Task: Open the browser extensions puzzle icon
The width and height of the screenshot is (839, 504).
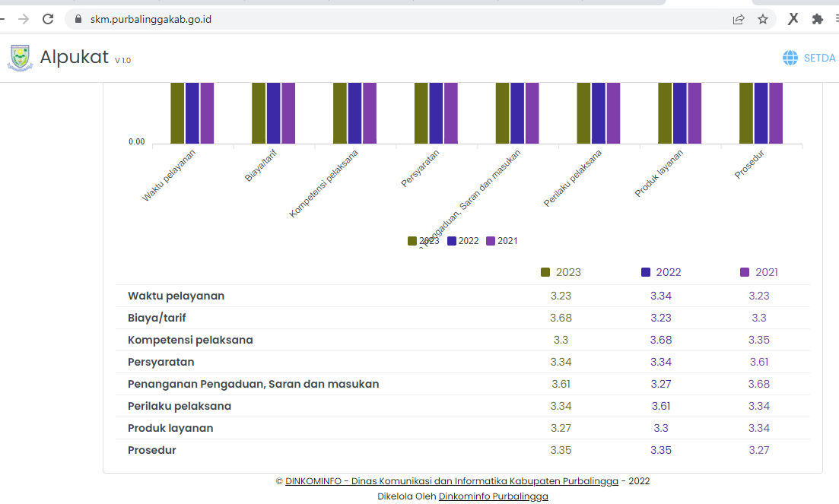Action: (817, 19)
